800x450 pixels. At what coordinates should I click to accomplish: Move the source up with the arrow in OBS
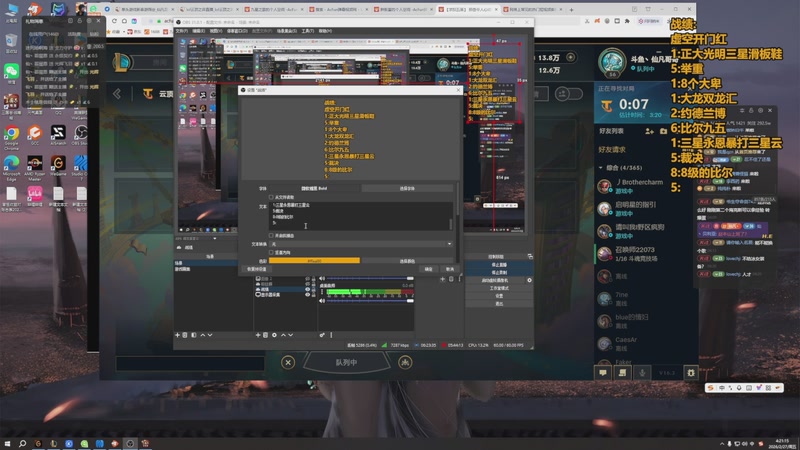pyautogui.click(x=283, y=335)
